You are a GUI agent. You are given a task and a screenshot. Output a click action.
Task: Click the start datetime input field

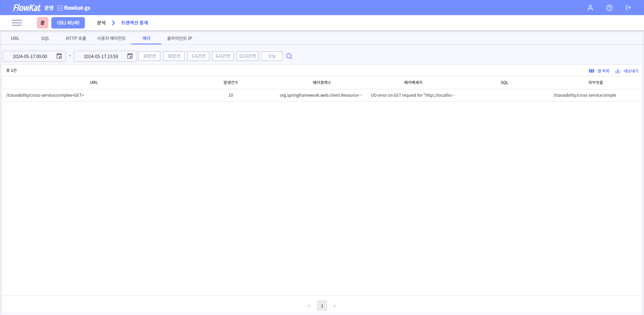pyautogui.click(x=30, y=56)
